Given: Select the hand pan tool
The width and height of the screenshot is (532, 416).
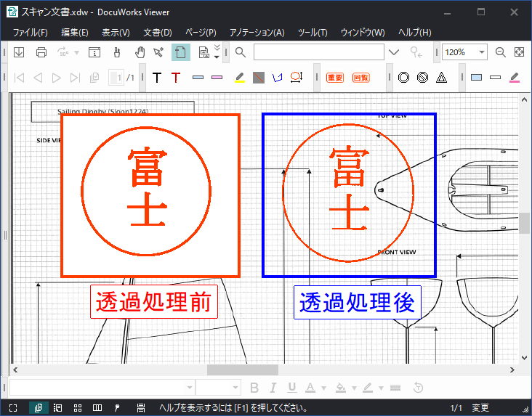Looking at the screenshot, I should (140, 52).
